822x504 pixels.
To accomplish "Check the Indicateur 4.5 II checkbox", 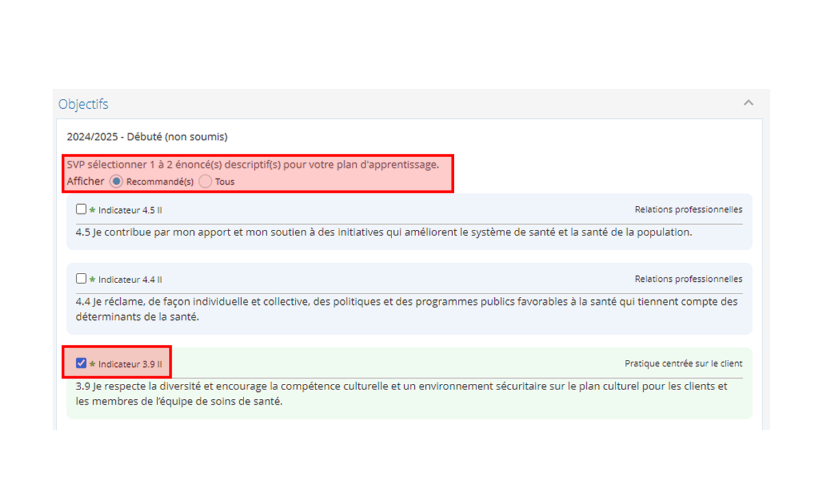I will point(82,210).
